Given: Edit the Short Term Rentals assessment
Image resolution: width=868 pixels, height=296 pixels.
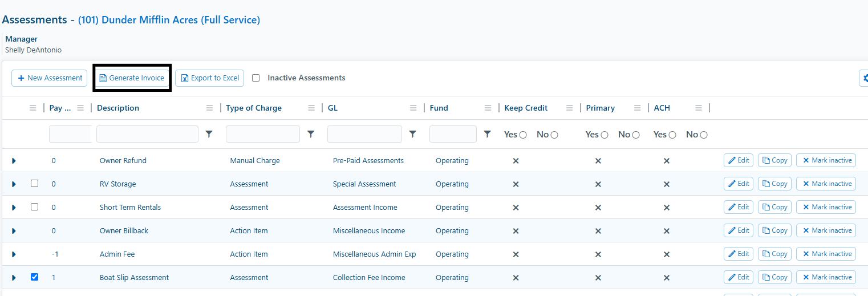Looking at the screenshot, I should [739, 207].
